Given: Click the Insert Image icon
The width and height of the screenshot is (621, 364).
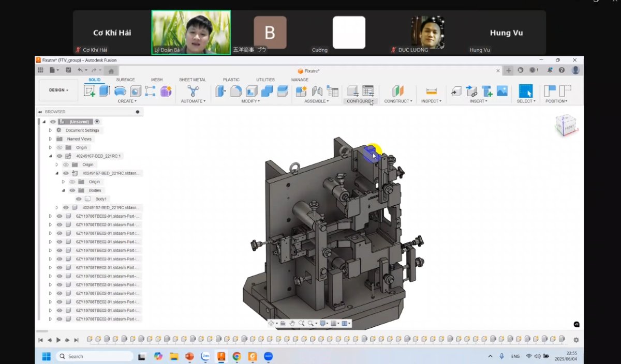Looking at the screenshot, I should click(502, 91).
